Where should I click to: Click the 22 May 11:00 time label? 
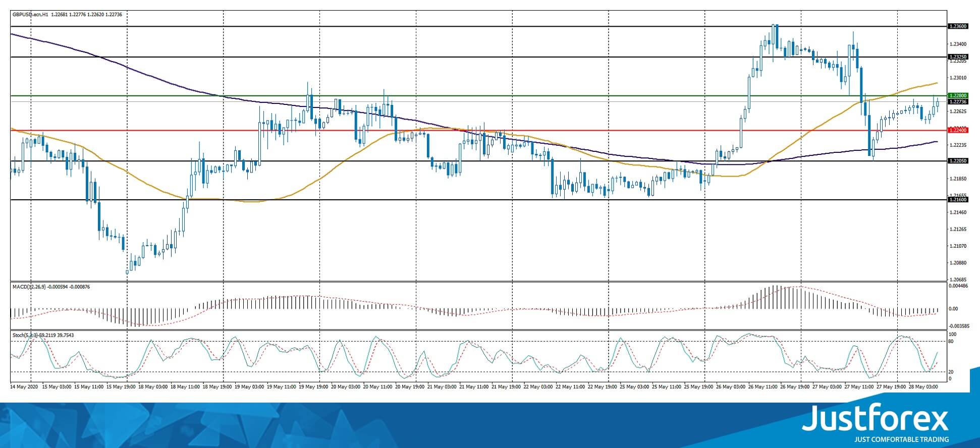click(570, 386)
